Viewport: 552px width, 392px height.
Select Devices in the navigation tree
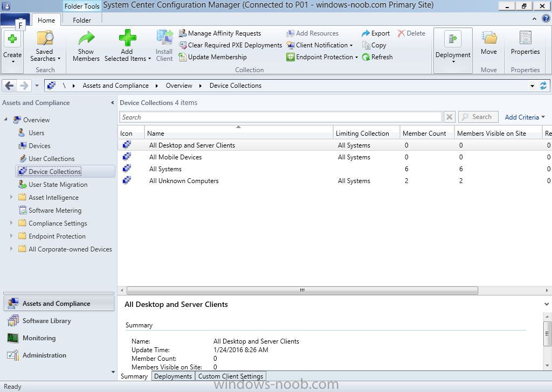(x=39, y=146)
